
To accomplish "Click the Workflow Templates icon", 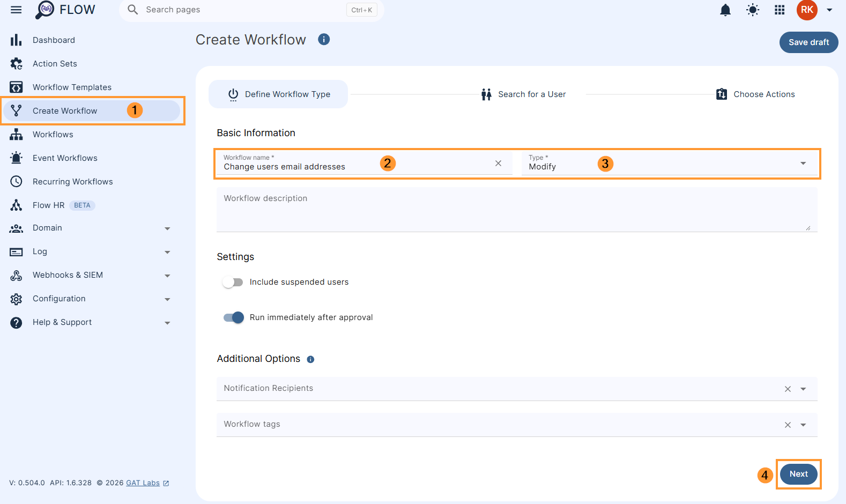I will point(16,87).
